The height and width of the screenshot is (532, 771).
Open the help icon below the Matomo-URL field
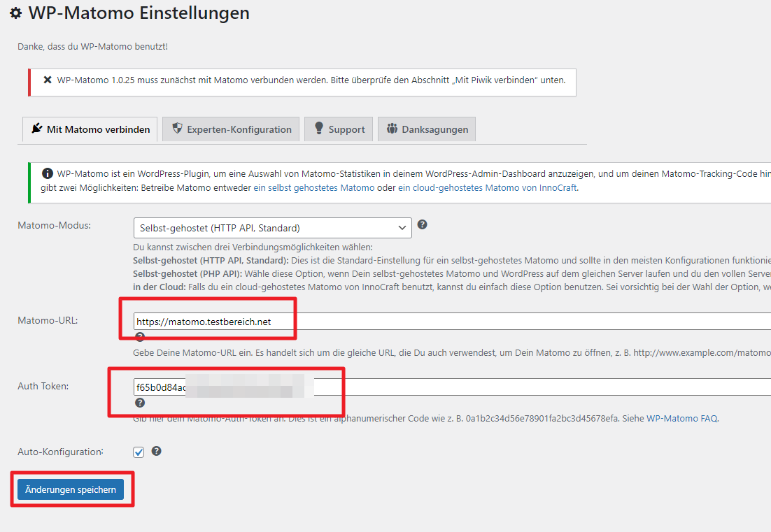click(x=140, y=336)
